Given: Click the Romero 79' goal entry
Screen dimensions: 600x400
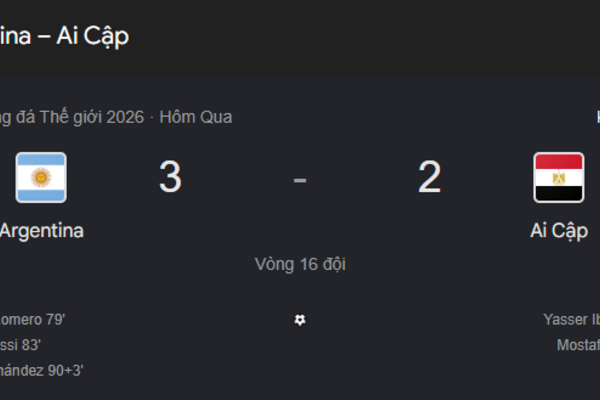Looking at the screenshot, I should pos(33,320).
